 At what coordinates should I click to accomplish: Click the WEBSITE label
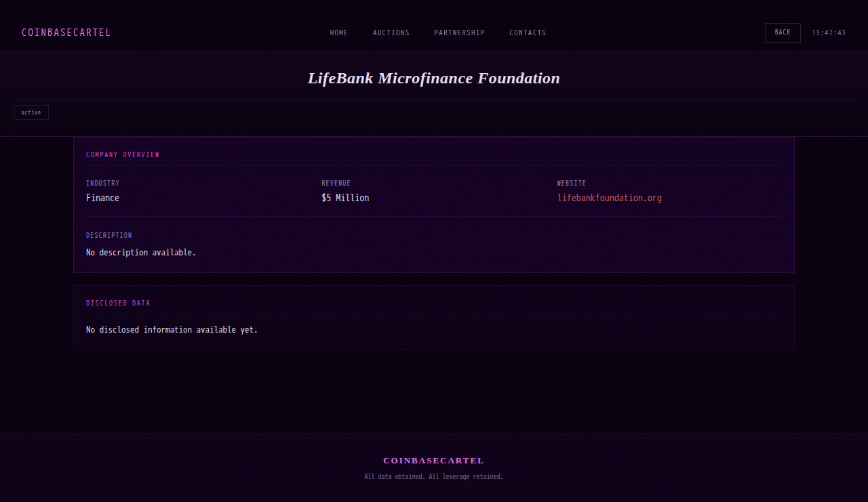pos(572,184)
